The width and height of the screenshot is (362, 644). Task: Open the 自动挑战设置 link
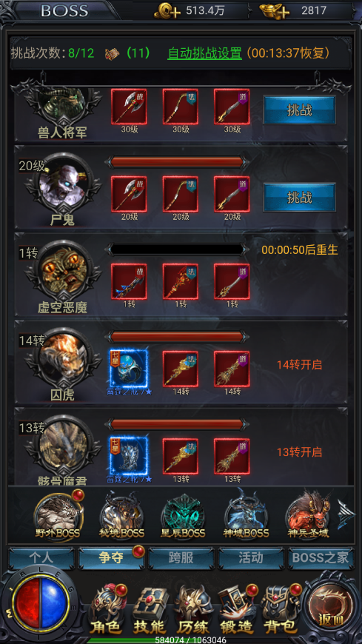(x=204, y=53)
